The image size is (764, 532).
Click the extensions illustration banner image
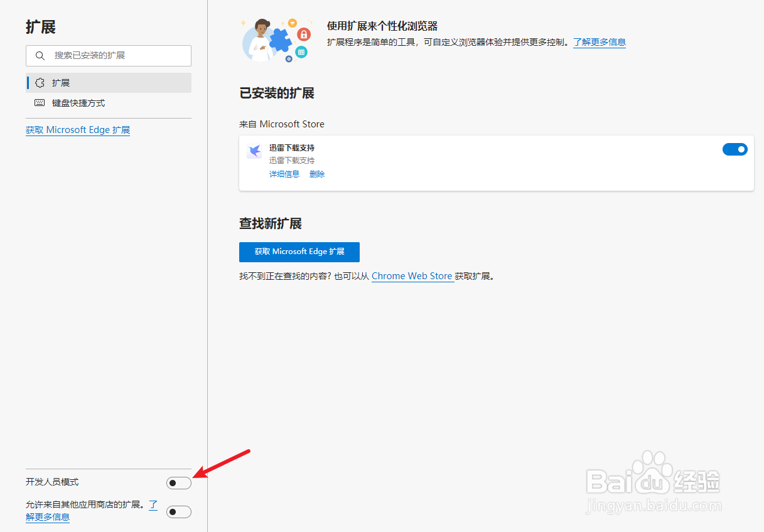(277, 40)
